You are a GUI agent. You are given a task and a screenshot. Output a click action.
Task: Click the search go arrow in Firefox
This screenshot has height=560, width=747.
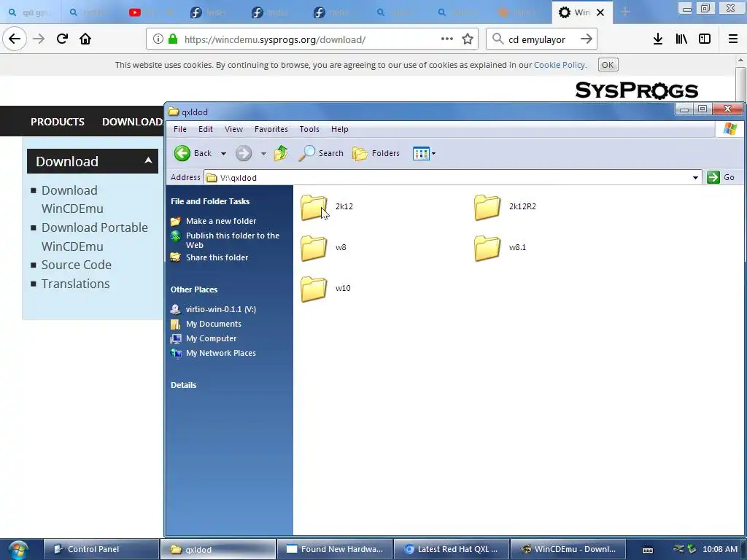(x=587, y=39)
